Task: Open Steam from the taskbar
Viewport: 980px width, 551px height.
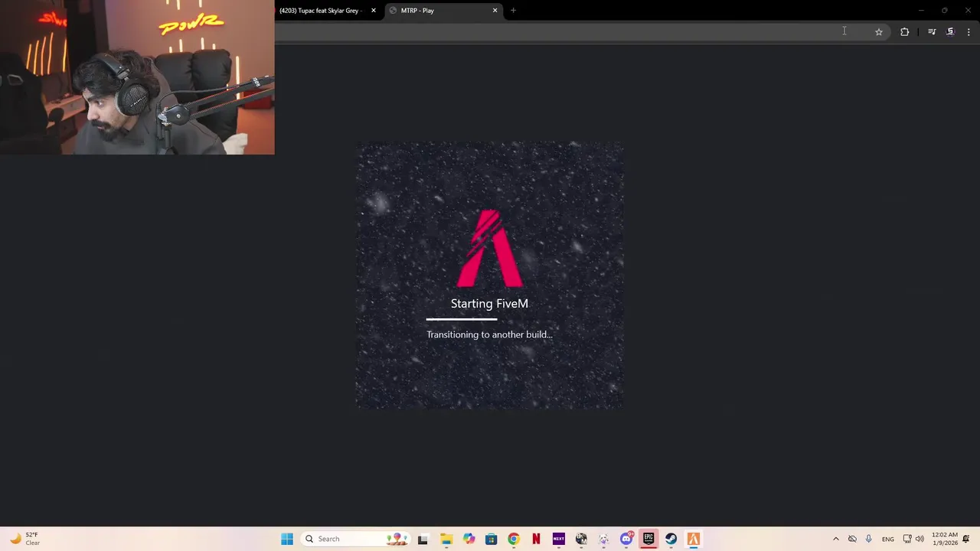Action: point(671,539)
